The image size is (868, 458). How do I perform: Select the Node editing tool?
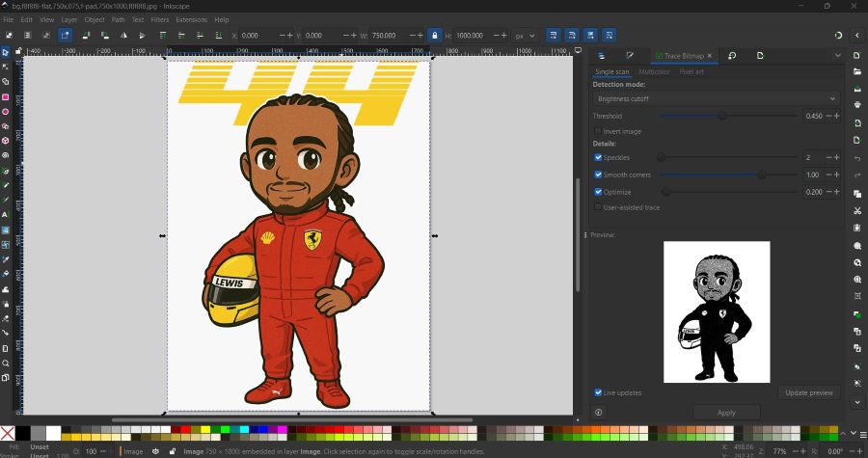pos(6,67)
